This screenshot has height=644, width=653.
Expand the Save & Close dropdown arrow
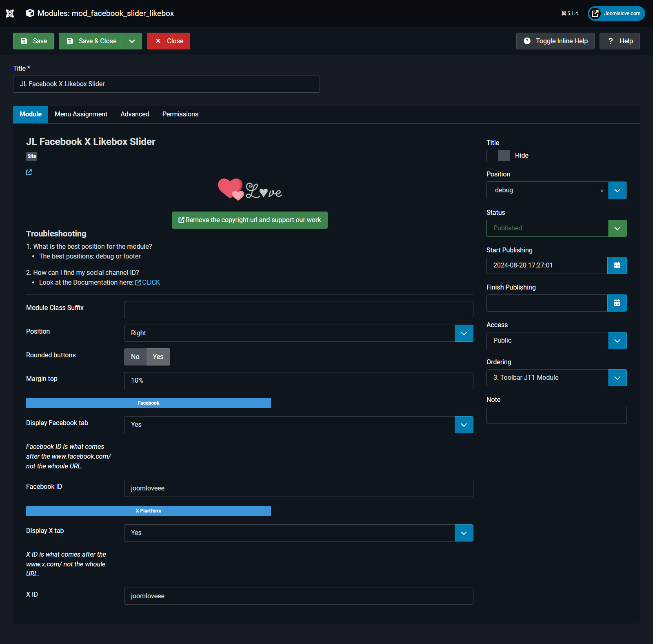[x=132, y=41]
